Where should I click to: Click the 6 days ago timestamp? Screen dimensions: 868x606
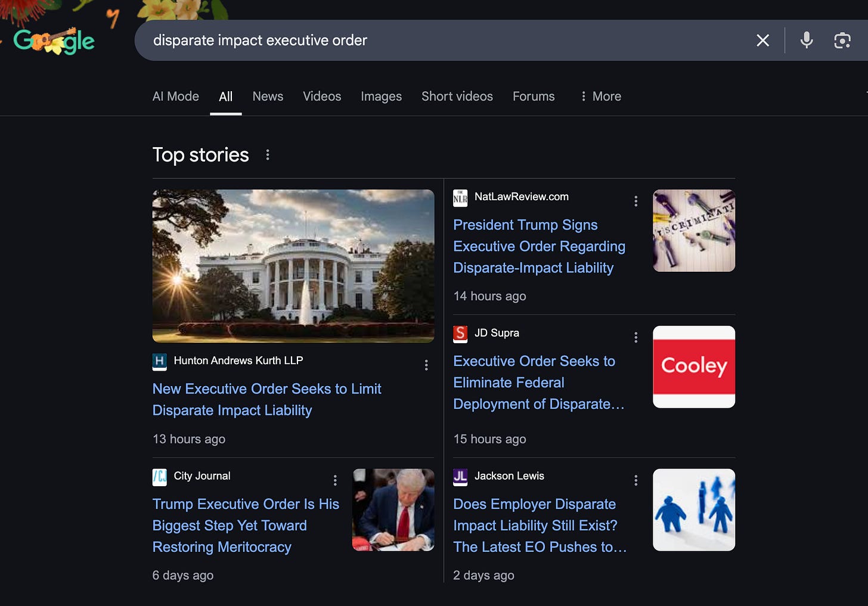click(183, 576)
